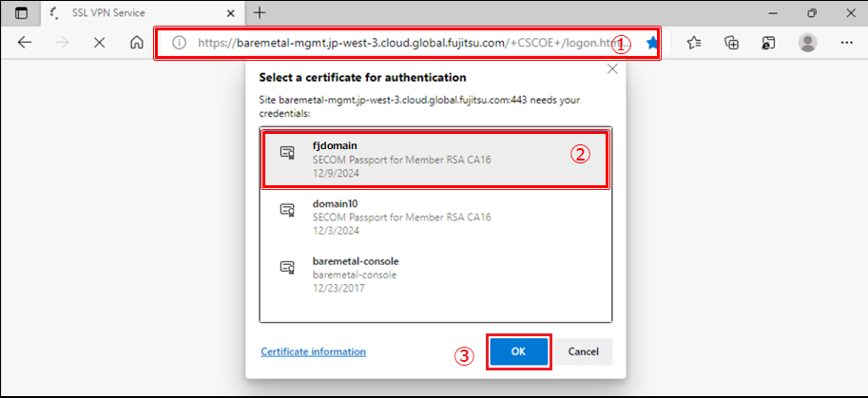Select the domain10 certificate
The width and height of the screenshot is (868, 398).
435,217
